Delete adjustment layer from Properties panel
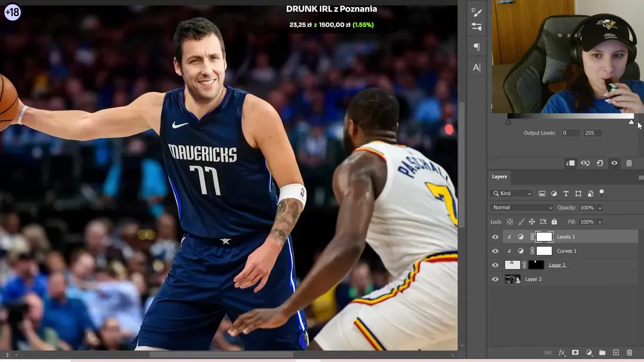 tap(629, 163)
